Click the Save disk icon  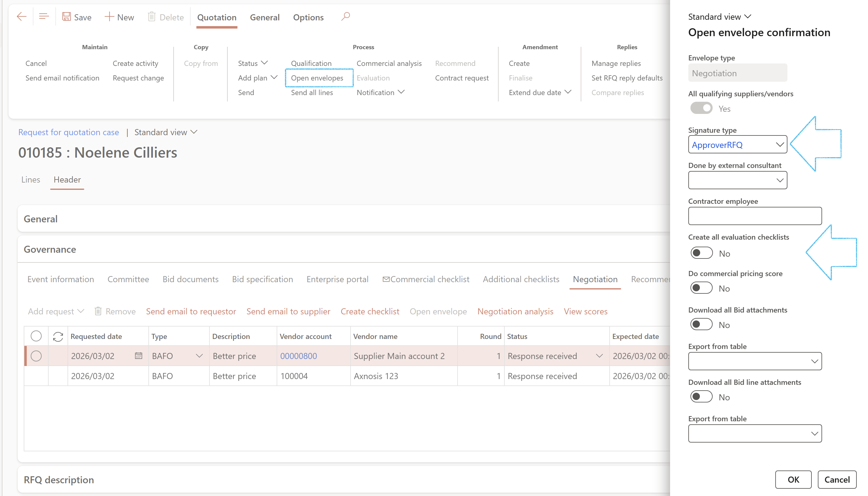click(66, 17)
